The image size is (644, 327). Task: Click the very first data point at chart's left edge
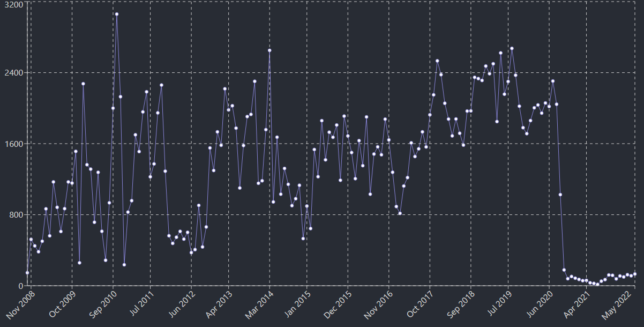pos(27,273)
